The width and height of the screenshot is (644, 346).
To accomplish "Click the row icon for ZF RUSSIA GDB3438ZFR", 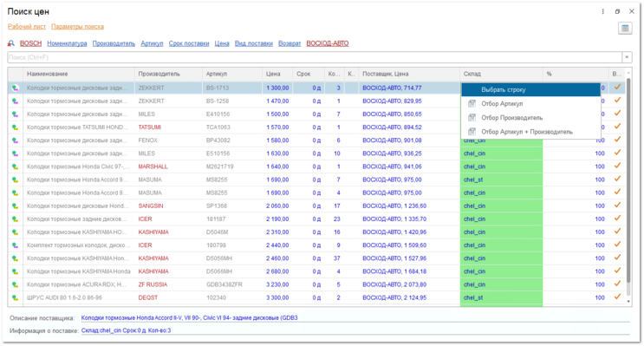I will [x=16, y=284].
